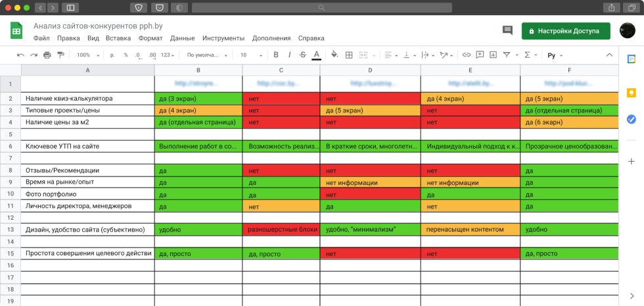Viewport: 644px width, 306px height.
Task: Open the Данные menu
Action: coord(183,38)
